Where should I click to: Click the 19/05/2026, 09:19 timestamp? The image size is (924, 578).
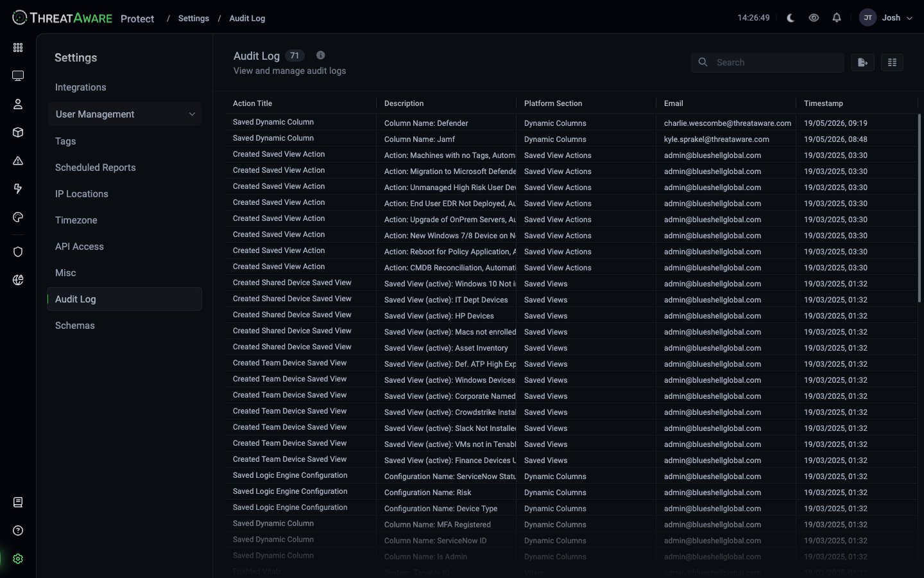coord(835,123)
